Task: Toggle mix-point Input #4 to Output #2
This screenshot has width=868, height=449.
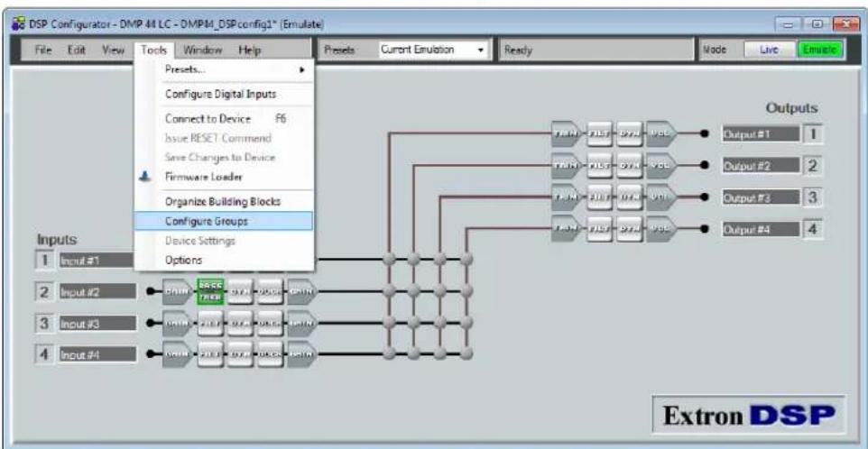Action: tap(414, 353)
